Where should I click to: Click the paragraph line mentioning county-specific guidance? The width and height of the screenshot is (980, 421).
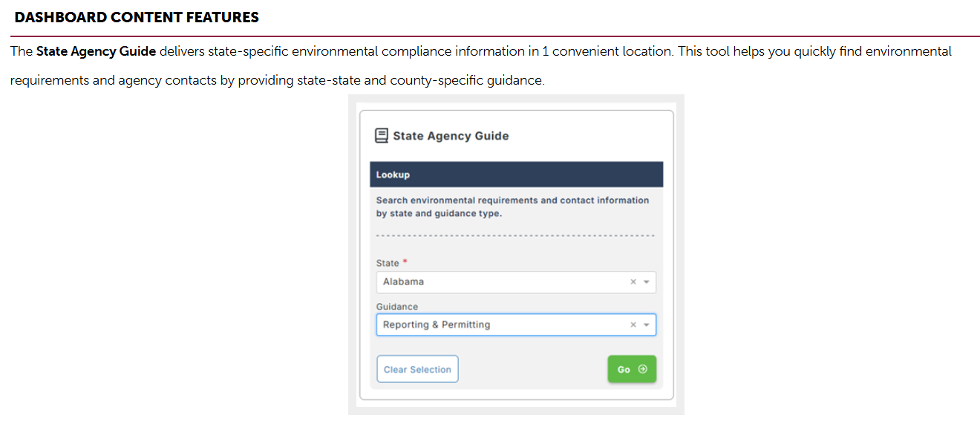(278, 80)
